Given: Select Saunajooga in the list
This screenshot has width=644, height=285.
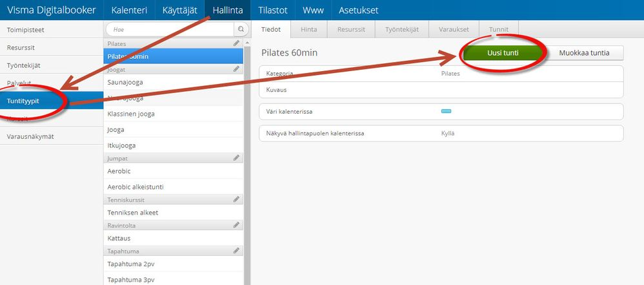Looking at the screenshot, I should (x=174, y=82).
